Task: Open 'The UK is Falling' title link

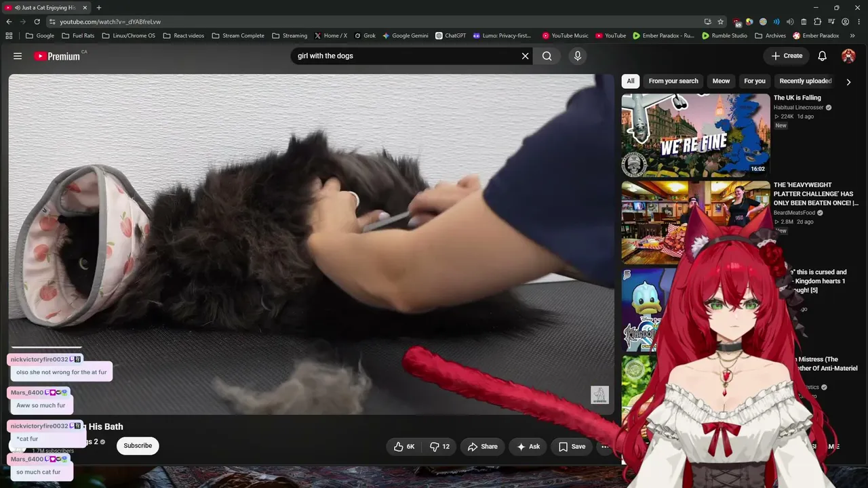Action: click(797, 98)
